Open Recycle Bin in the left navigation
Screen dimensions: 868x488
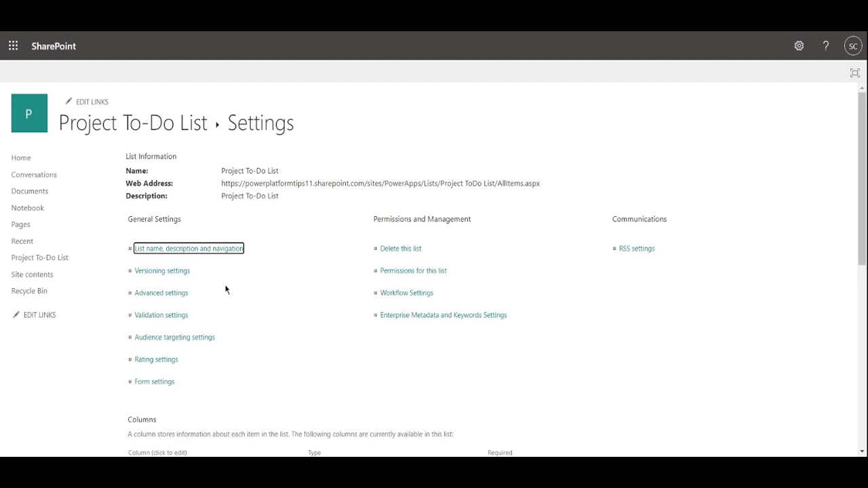[29, 291]
